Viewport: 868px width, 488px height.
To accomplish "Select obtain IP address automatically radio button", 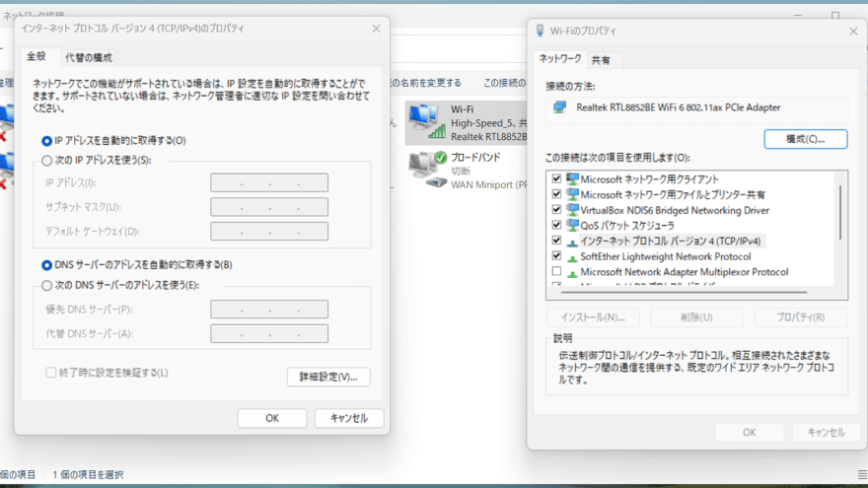I will click(x=47, y=141).
